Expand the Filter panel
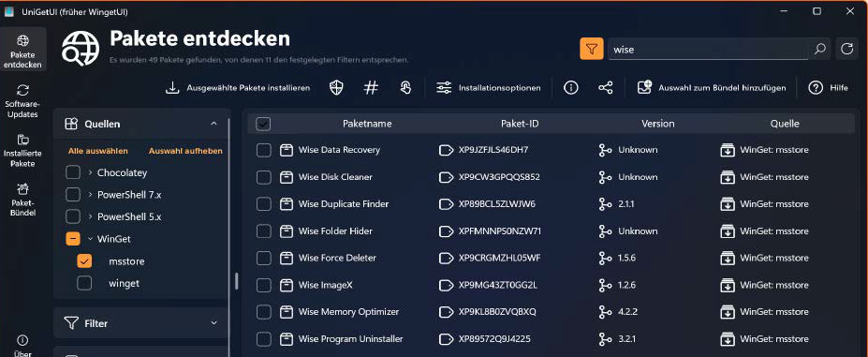The image size is (868, 357). [213, 323]
